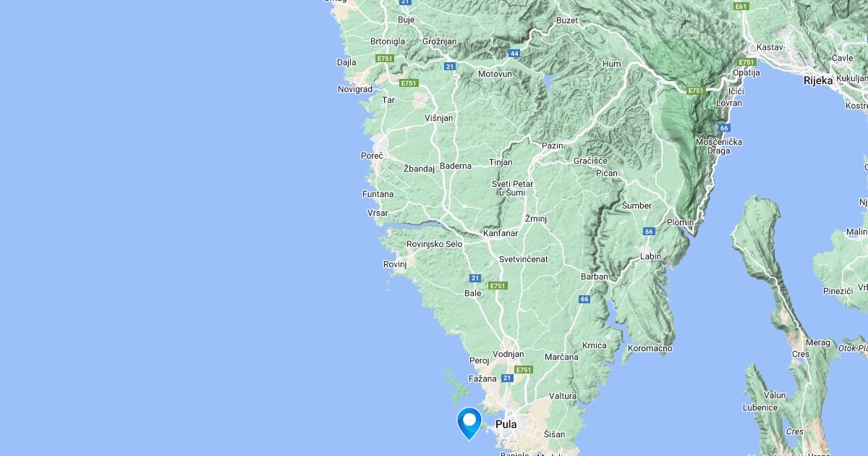868x456 pixels.
Task: Click the blue location pin marker
Action: point(469,423)
